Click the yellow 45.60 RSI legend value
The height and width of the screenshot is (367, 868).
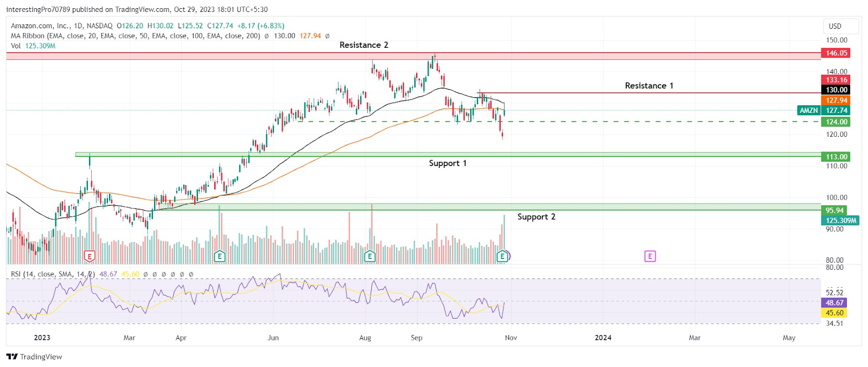[x=130, y=274]
